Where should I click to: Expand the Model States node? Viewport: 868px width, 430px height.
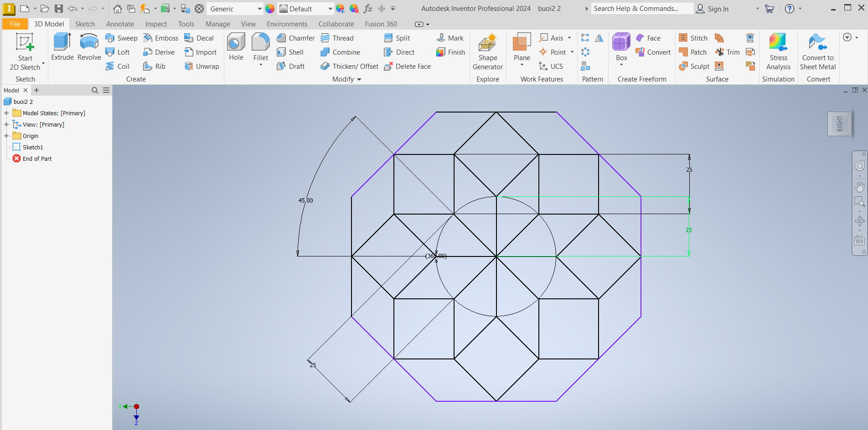[x=6, y=113]
